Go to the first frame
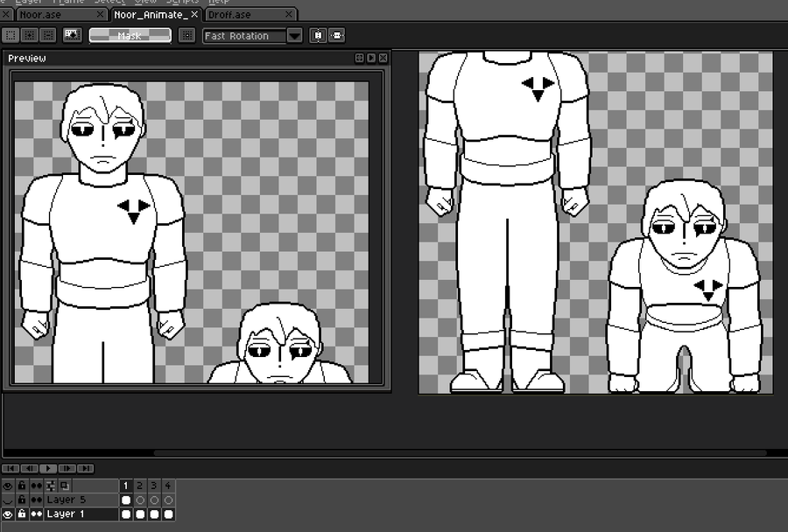Image resolution: width=788 pixels, height=532 pixels. 11,468
